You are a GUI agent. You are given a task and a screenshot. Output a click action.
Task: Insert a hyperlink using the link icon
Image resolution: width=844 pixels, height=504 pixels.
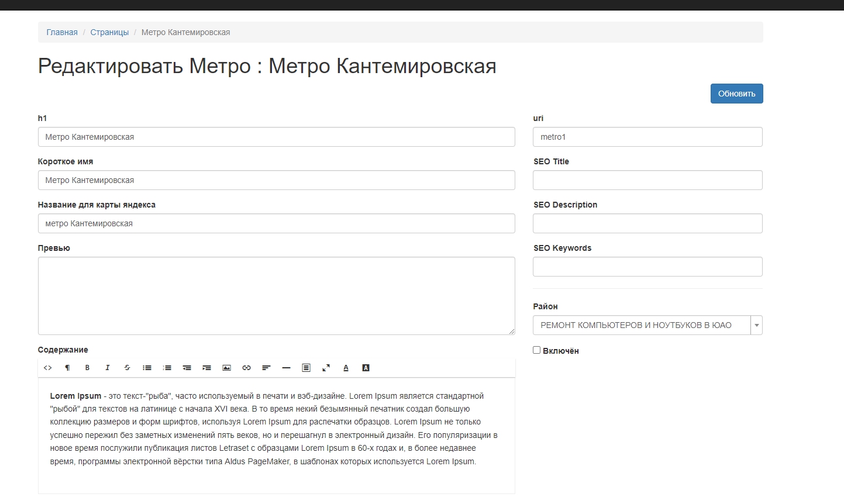point(246,368)
